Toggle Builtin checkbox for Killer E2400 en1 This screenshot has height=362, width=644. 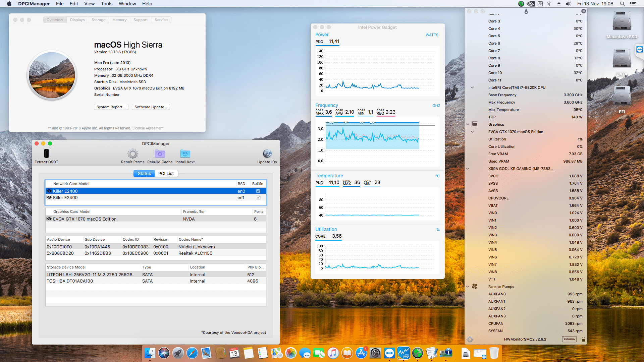(258, 197)
